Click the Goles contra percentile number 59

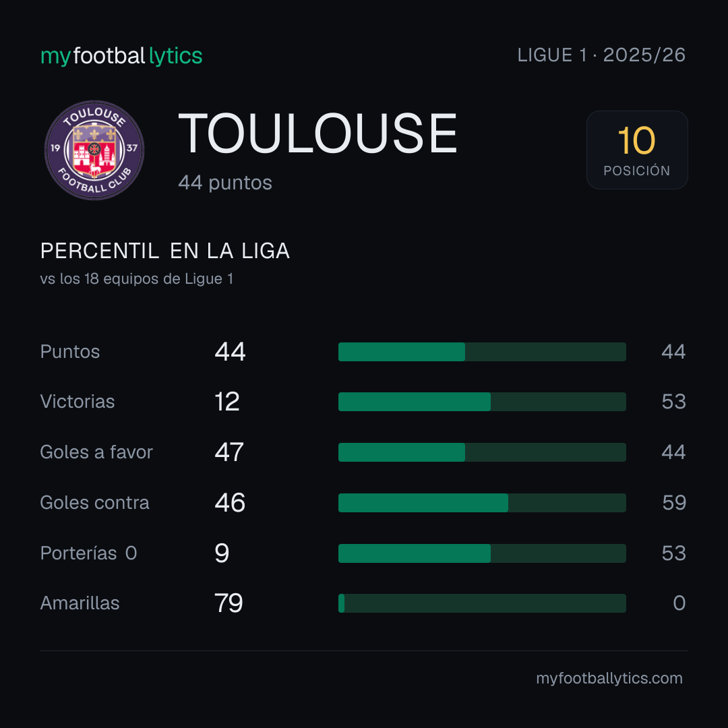click(674, 503)
